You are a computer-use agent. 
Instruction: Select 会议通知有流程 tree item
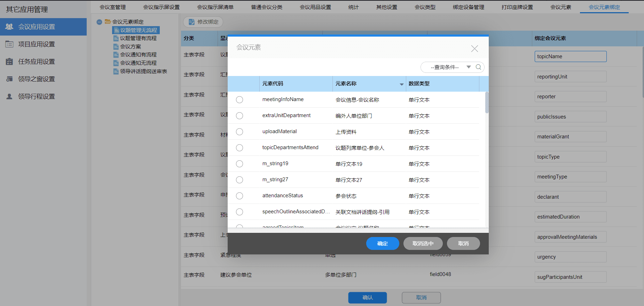tap(138, 55)
